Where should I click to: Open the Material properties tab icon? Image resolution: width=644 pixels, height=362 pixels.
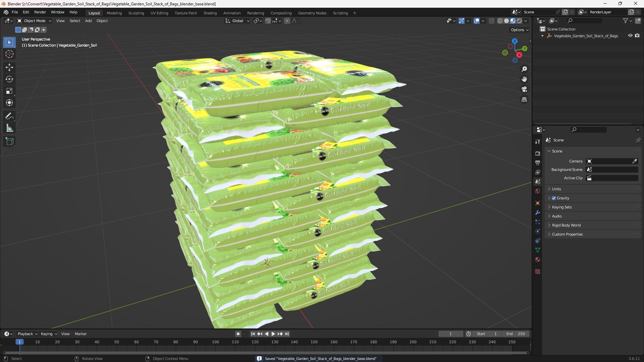(x=538, y=259)
